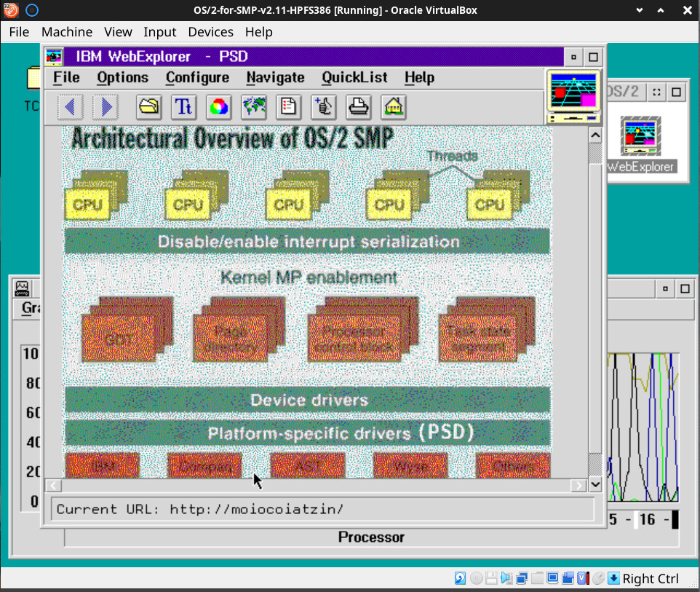Open the Configure menu
This screenshot has width=700, height=592.
197,77
